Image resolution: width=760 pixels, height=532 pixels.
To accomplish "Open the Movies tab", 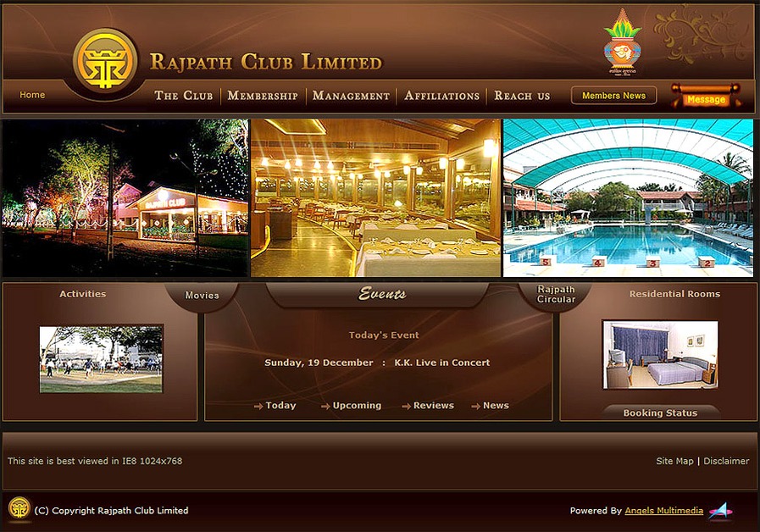I will pyautogui.click(x=202, y=295).
